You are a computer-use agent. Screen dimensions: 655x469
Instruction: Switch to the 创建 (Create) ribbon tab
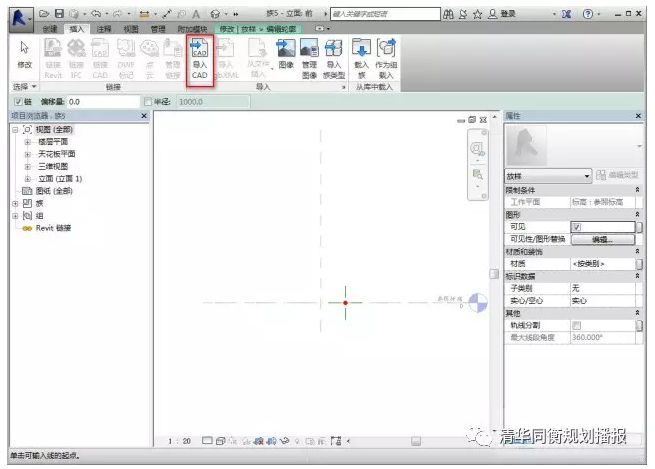[50, 30]
